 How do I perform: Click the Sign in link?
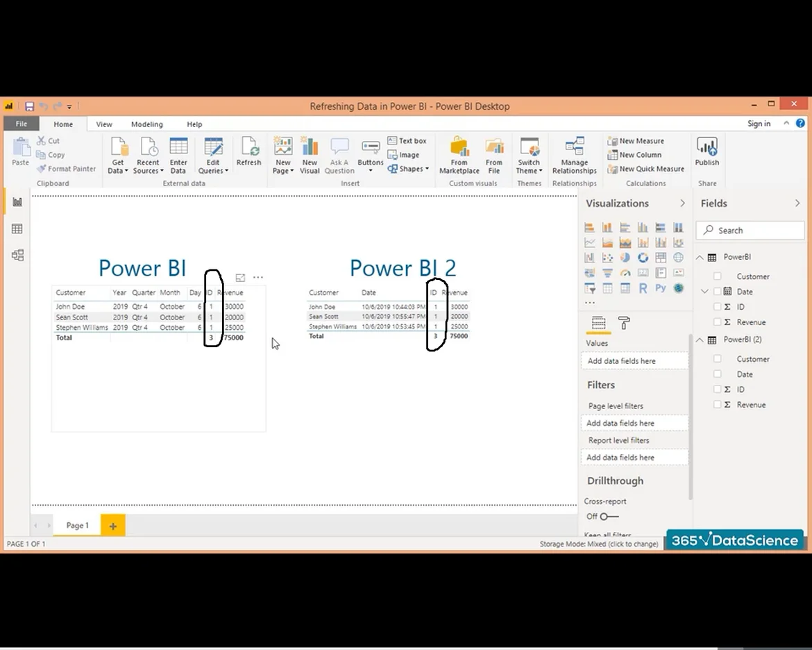click(x=759, y=124)
